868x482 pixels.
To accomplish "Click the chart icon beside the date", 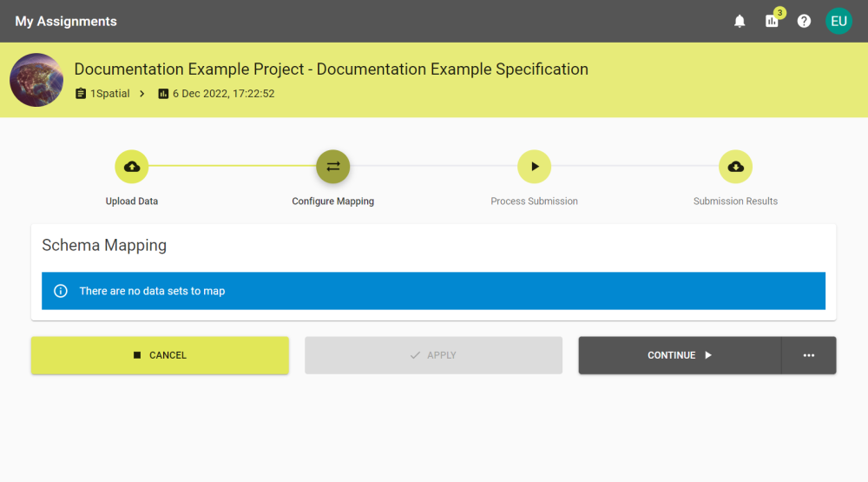I will coord(163,94).
